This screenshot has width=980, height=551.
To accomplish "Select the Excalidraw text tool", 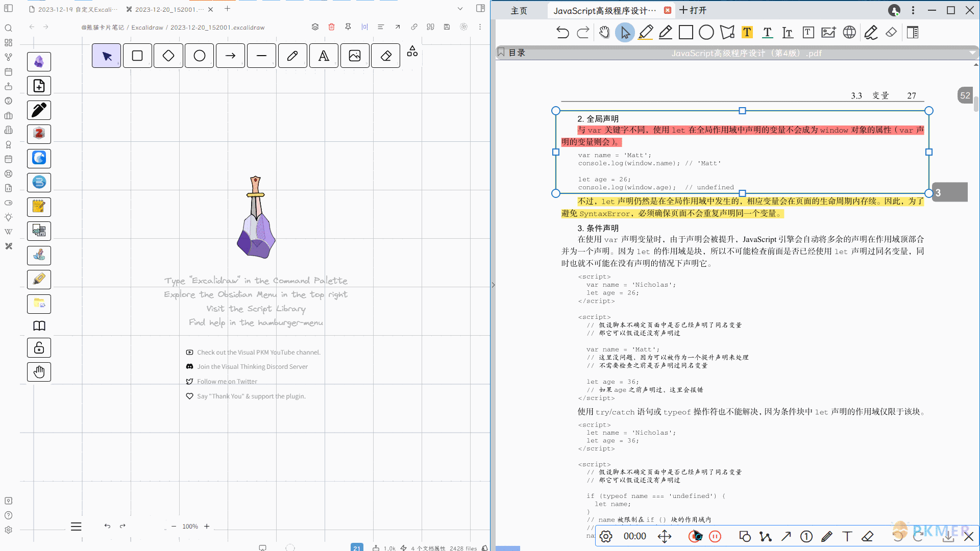I will click(324, 56).
